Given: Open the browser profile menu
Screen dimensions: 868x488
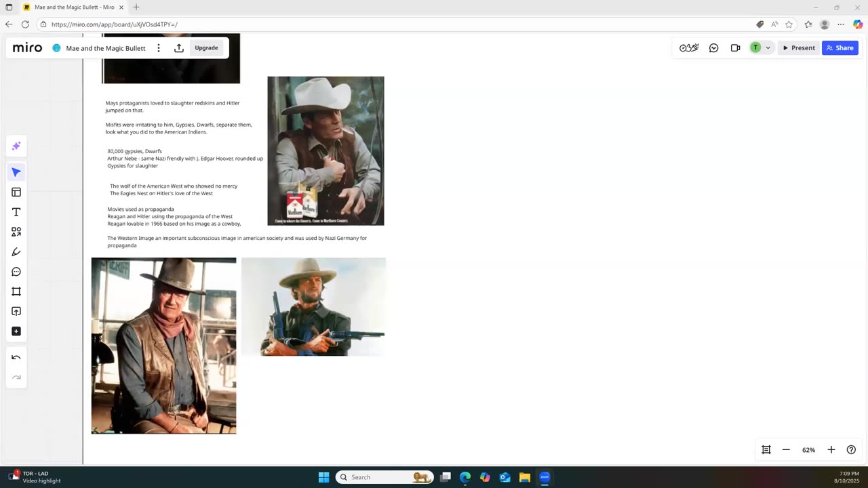Looking at the screenshot, I should (825, 24).
